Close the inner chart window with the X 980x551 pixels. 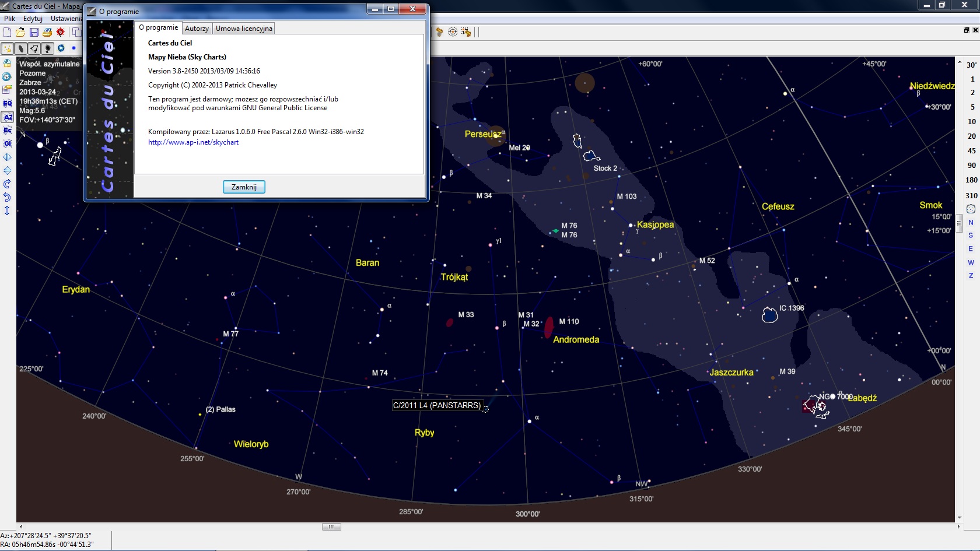pyautogui.click(x=975, y=30)
